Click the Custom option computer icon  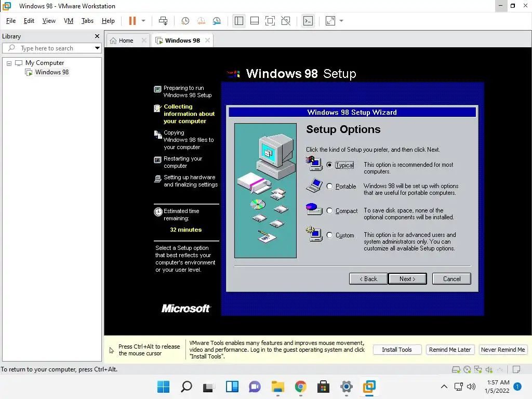coord(314,234)
